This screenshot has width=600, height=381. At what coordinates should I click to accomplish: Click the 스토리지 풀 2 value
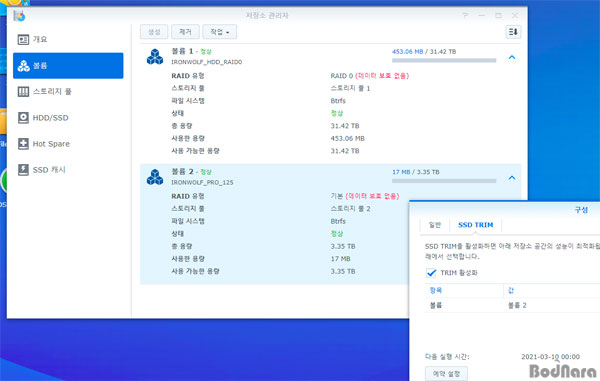[350, 209]
